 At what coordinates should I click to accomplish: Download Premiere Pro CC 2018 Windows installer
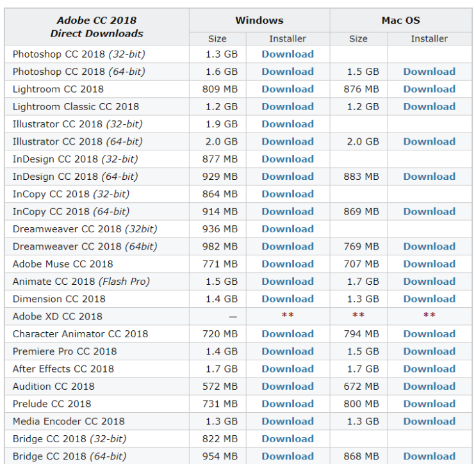[288, 351]
